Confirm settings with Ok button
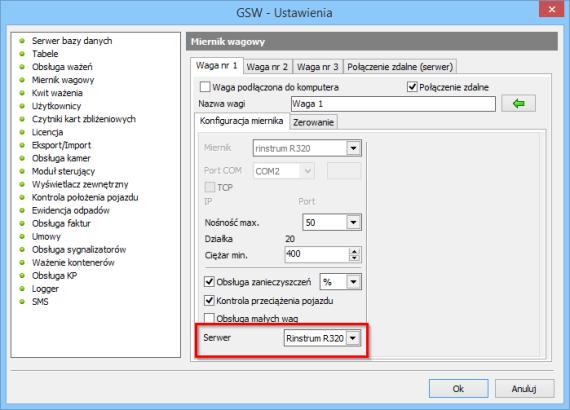Viewport: 570px width, 410px height. pos(458,389)
